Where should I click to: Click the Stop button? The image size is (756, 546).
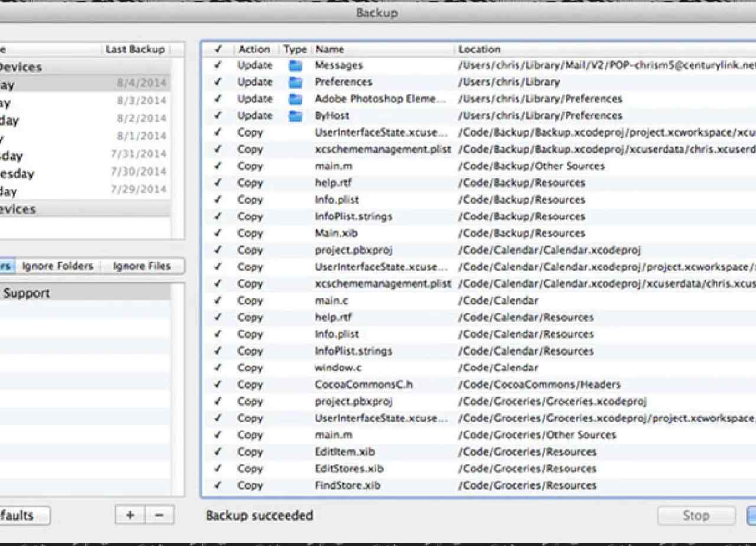[696, 515]
